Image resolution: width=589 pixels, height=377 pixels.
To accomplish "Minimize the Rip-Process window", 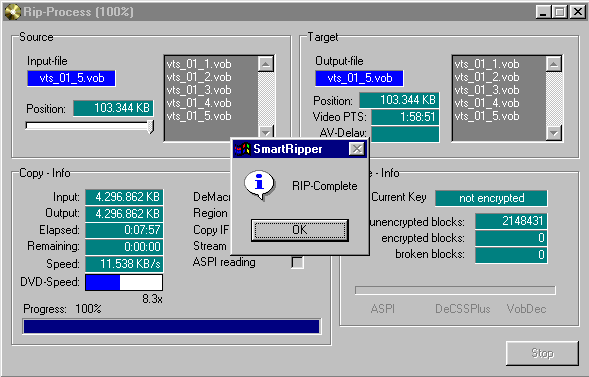I will (543, 12).
